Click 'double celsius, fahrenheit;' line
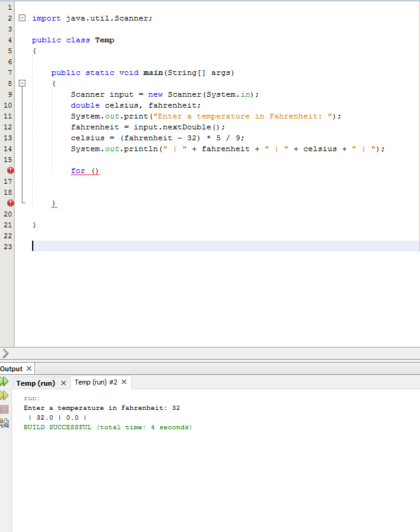 tap(136, 105)
